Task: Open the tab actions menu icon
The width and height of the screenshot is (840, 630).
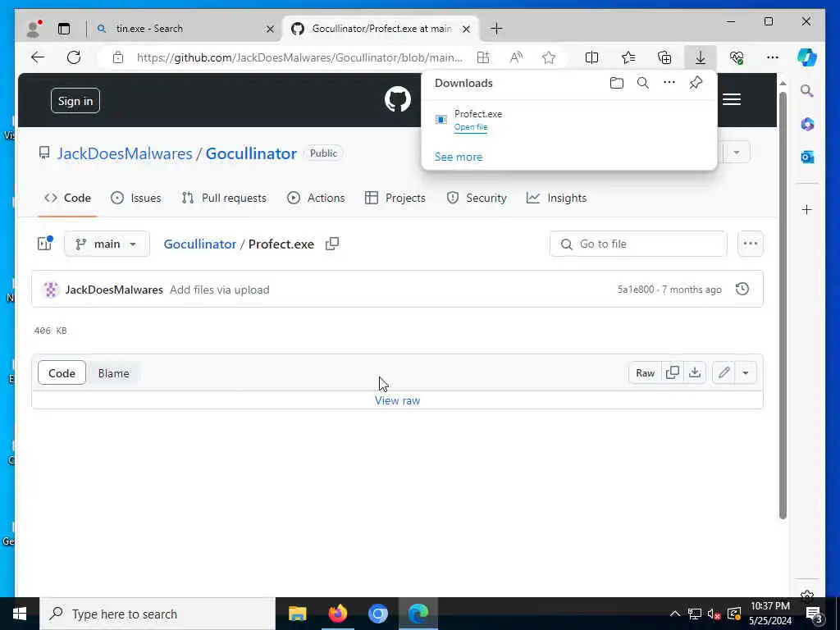Action: click(x=64, y=29)
